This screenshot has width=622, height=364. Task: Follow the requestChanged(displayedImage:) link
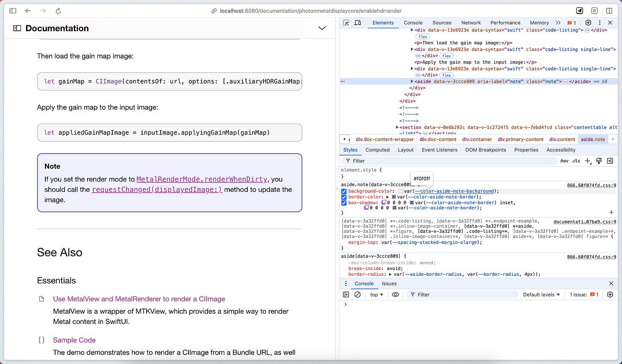pos(157,190)
